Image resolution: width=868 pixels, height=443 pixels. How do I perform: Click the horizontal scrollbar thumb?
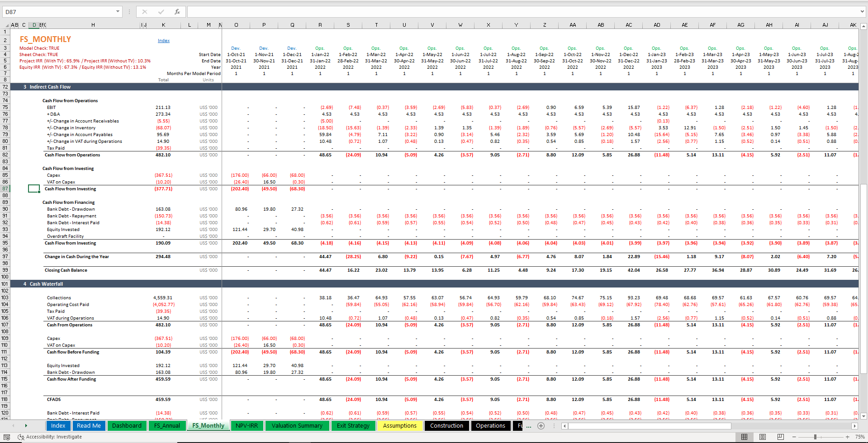point(650,426)
